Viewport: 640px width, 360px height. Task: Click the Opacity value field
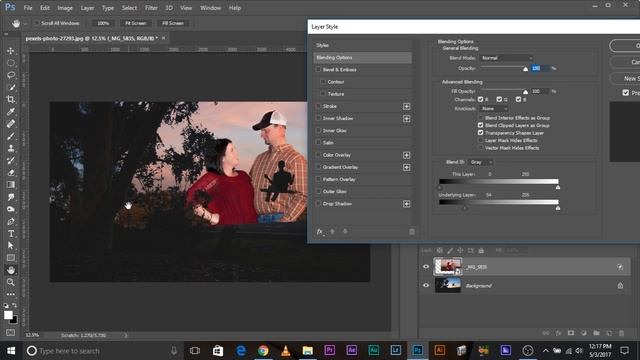point(540,68)
